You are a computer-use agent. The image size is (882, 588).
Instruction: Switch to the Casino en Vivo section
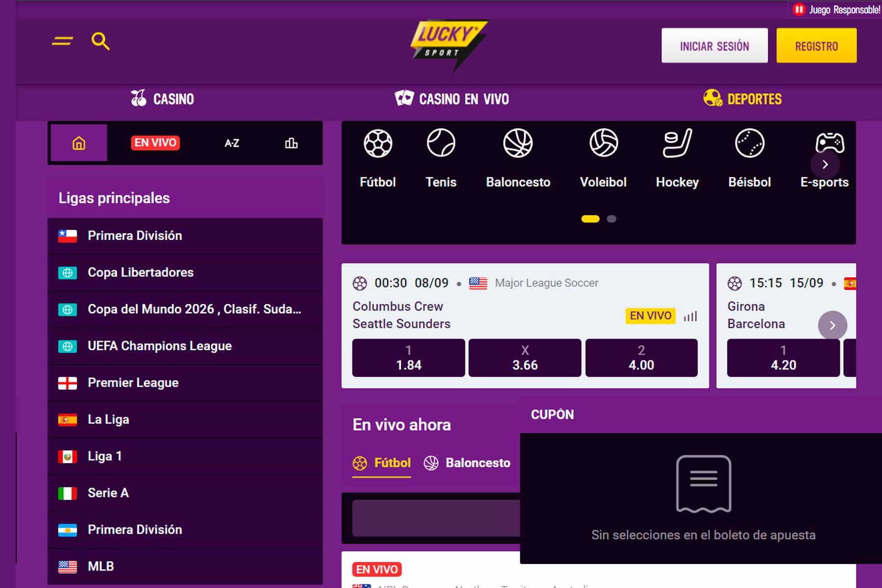(452, 98)
